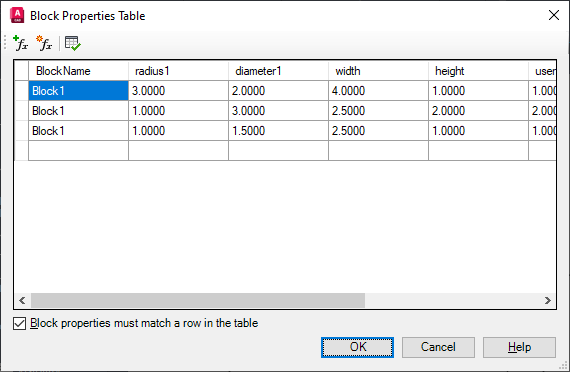Select the radius1 column header
The height and width of the screenshot is (372, 570).
pos(178,71)
